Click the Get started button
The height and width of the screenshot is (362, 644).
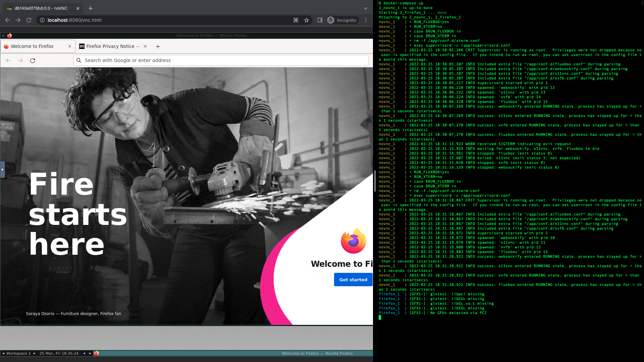[353, 280]
